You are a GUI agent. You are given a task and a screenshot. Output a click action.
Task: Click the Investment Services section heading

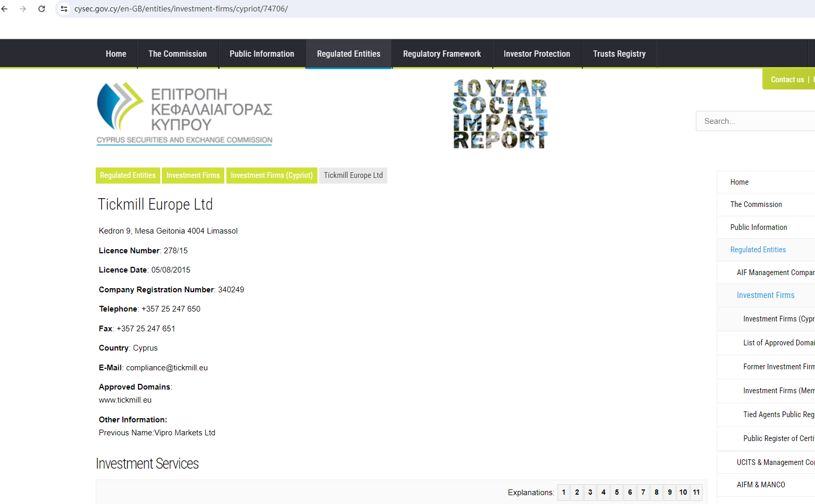point(147,463)
